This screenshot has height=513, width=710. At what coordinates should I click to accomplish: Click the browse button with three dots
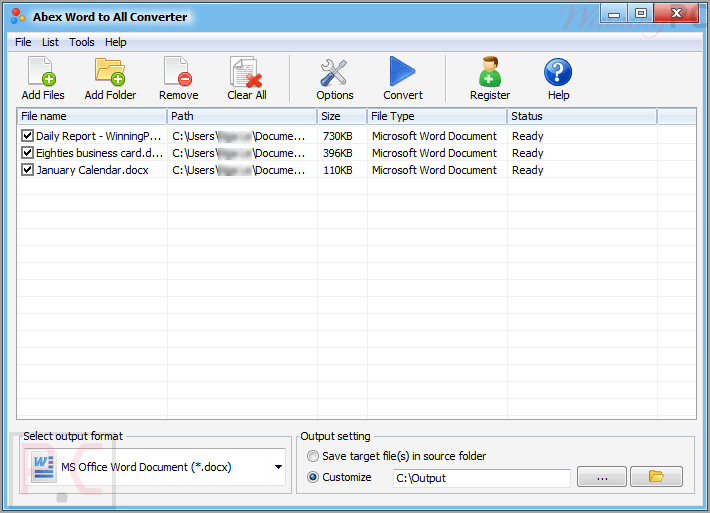click(x=602, y=476)
